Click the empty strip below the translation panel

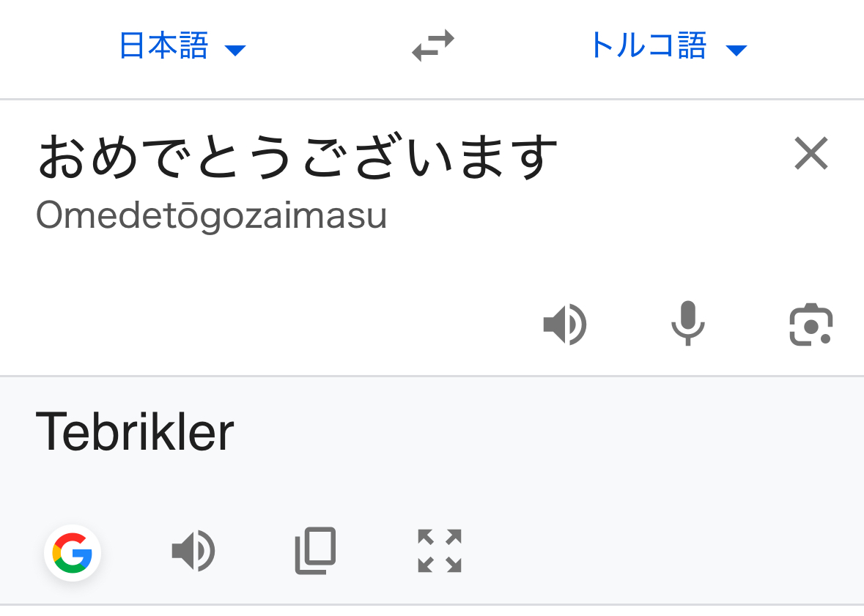point(432,611)
